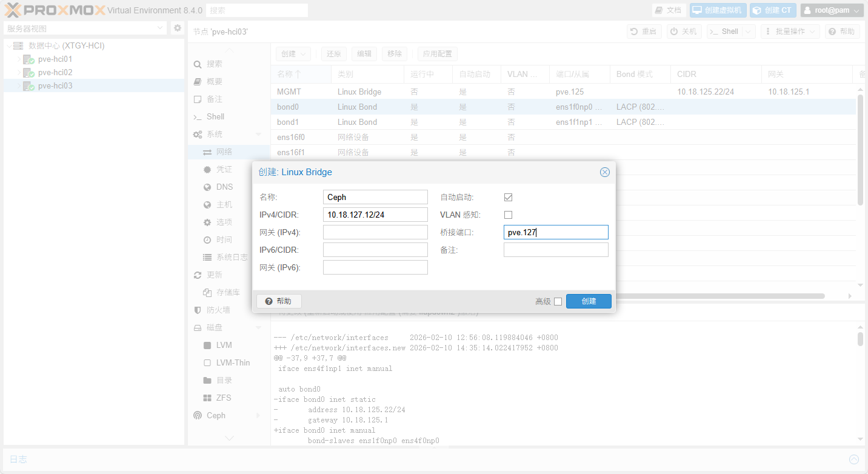868x474 pixels.
Task: Enable the Advanced (高级) checkbox
Action: click(x=558, y=301)
